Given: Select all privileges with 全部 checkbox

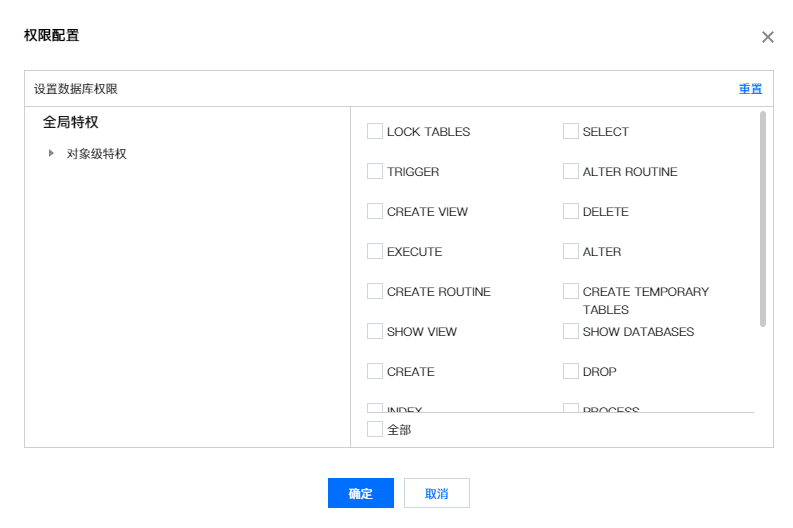Looking at the screenshot, I should [x=375, y=429].
